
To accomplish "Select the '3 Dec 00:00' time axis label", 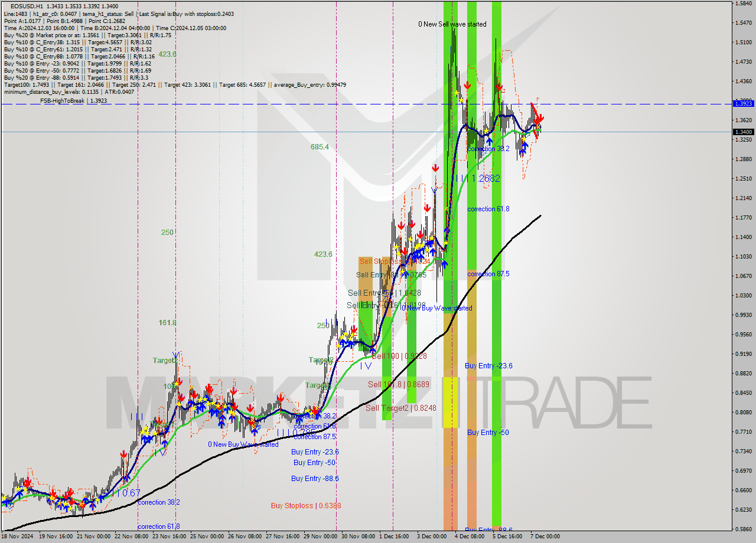I will pyautogui.click(x=432, y=537).
